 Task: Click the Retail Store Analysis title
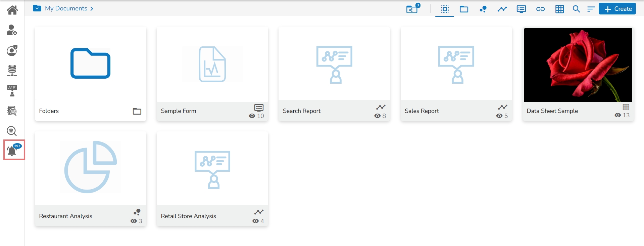coord(189,216)
